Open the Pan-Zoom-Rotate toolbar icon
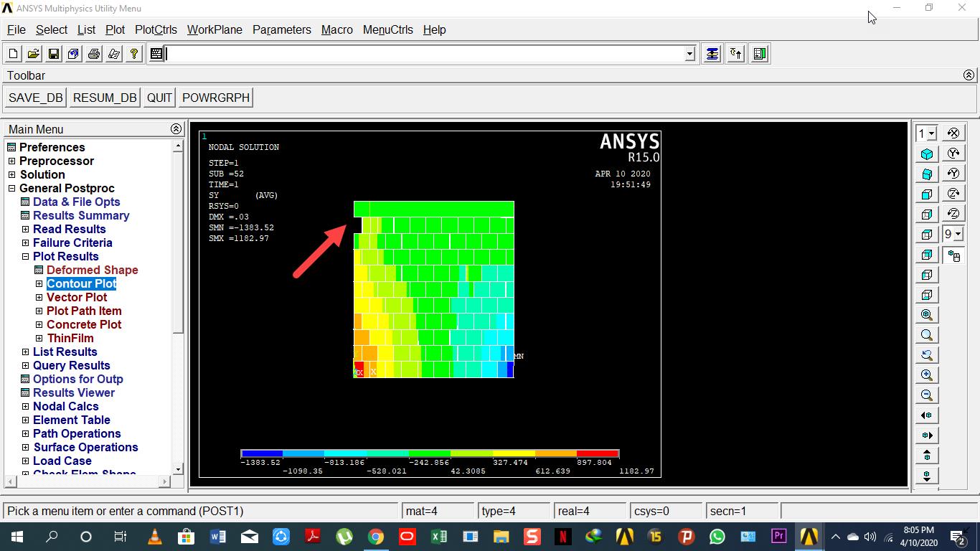The height and width of the screenshot is (551, 980). (x=73, y=54)
